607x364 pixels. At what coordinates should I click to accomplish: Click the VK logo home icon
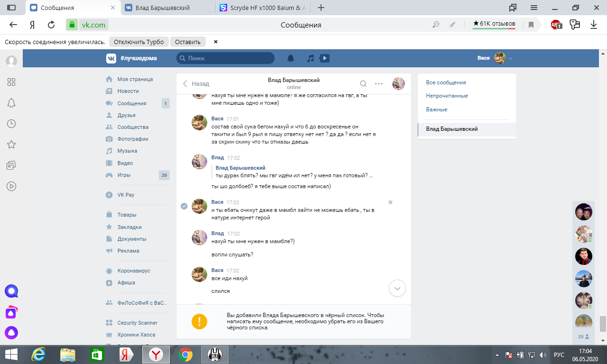[x=111, y=58]
